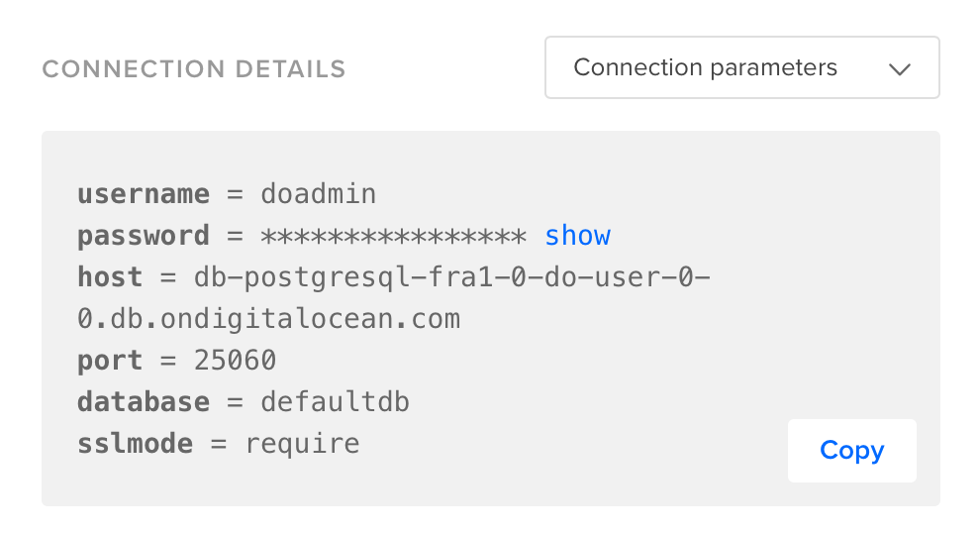Click the database value defaultdb
980x535 pixels.
click(335, 402)
